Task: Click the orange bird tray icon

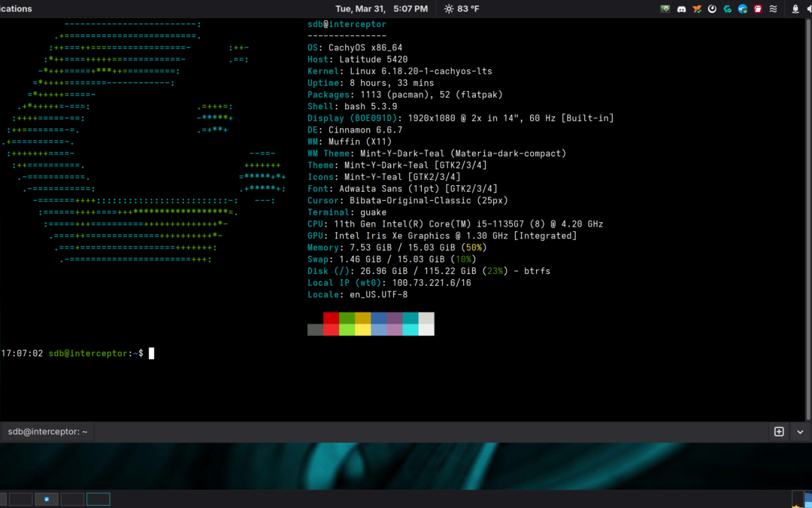Action: 697,9
